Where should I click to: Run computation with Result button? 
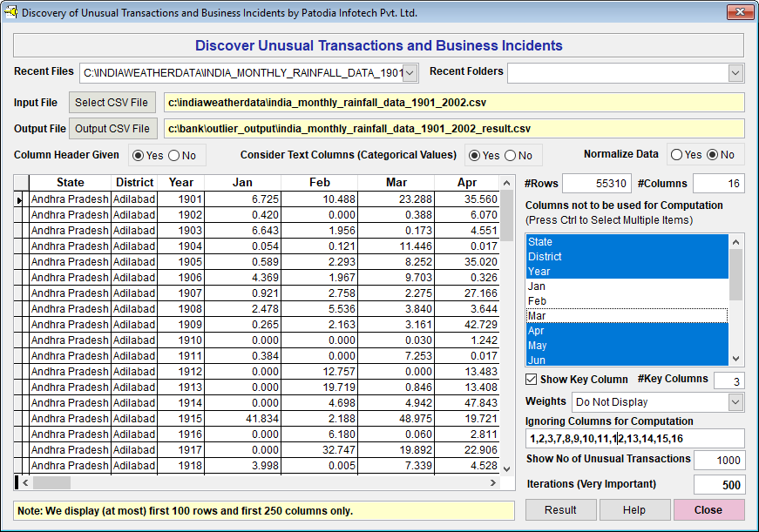pos(560,510)
